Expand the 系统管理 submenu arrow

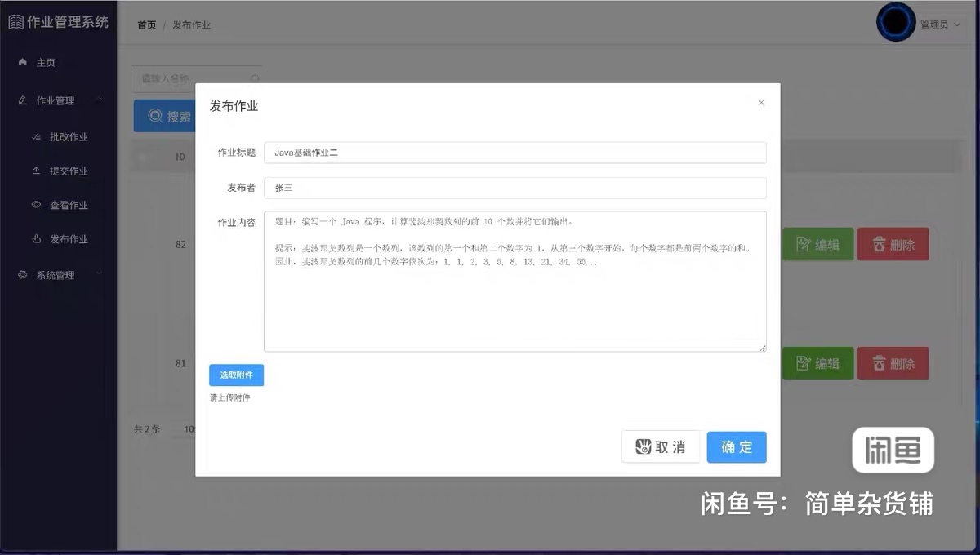(x=99, y=274)
